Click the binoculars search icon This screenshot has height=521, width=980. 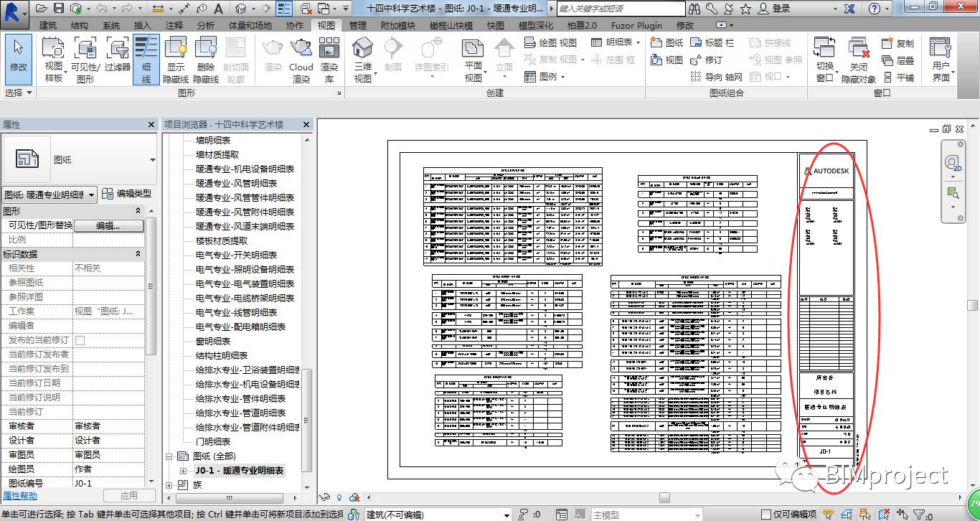(x=694, y=9)
